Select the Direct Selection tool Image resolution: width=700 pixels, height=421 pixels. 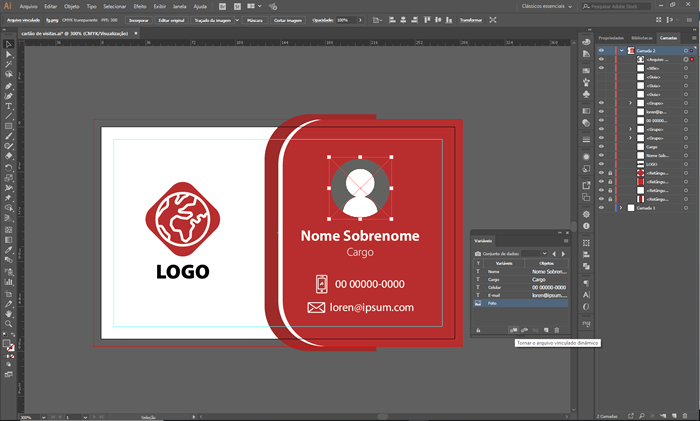[8, 54]
